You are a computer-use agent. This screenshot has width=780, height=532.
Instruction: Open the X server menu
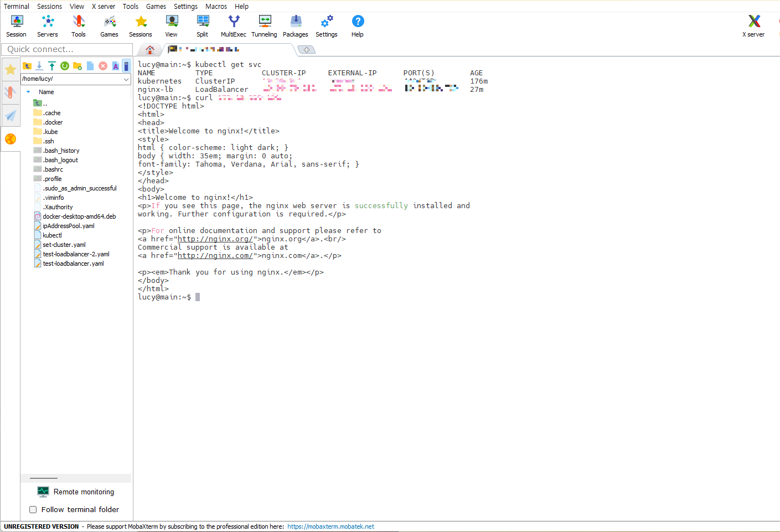104,6
